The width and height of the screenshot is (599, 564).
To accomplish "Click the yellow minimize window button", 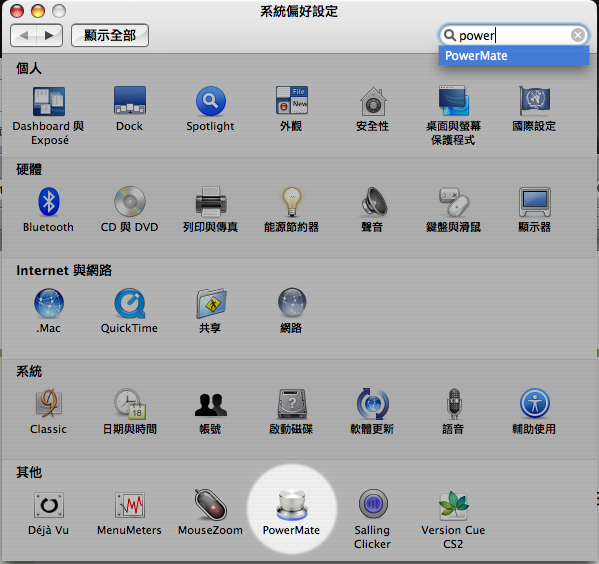I will pos(38,11).
